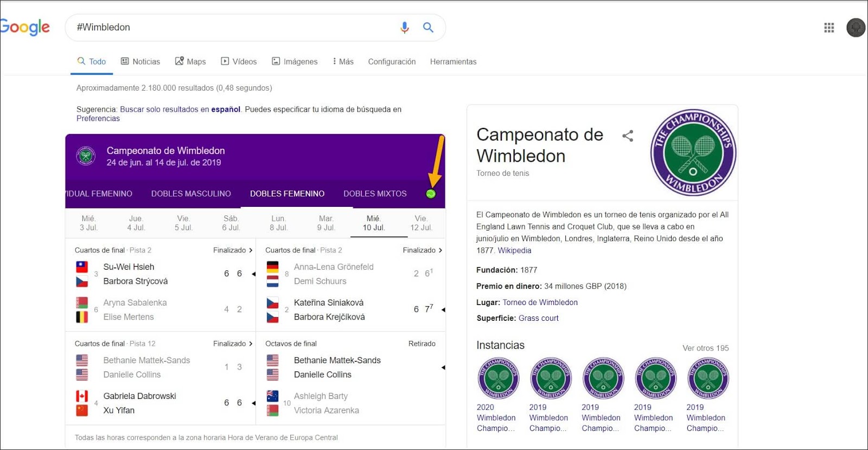
Task: Select the Dobles Masculino category tab
Action: click(191, 194)
